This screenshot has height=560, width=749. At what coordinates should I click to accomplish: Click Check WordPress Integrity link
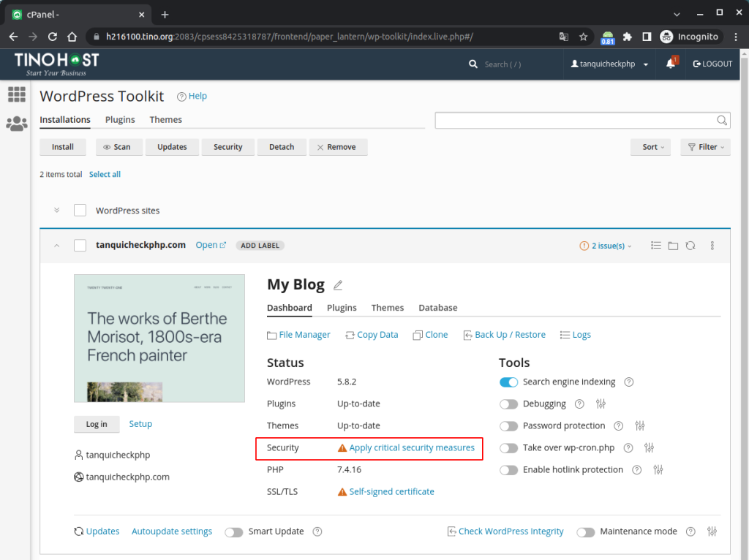505,531
